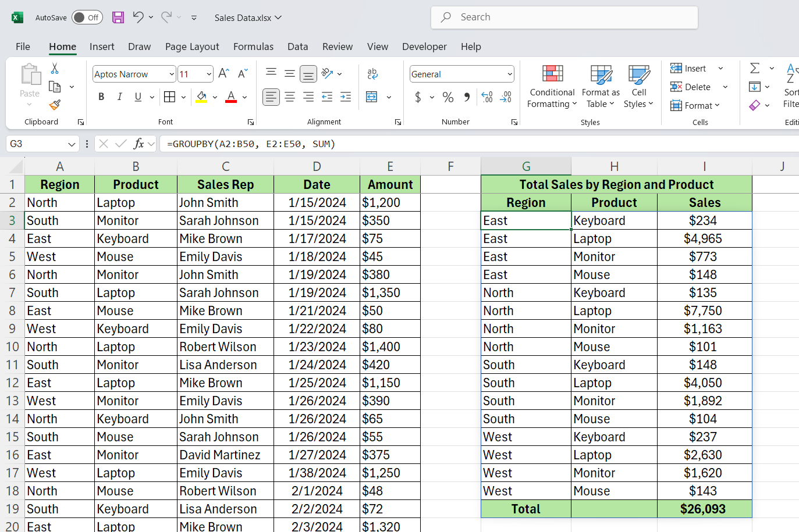The width and height of the screenshot is (799, 532).
Task: Click the AutoSum sigma icon
Action: pyautogui.click(x=755, y=68)
